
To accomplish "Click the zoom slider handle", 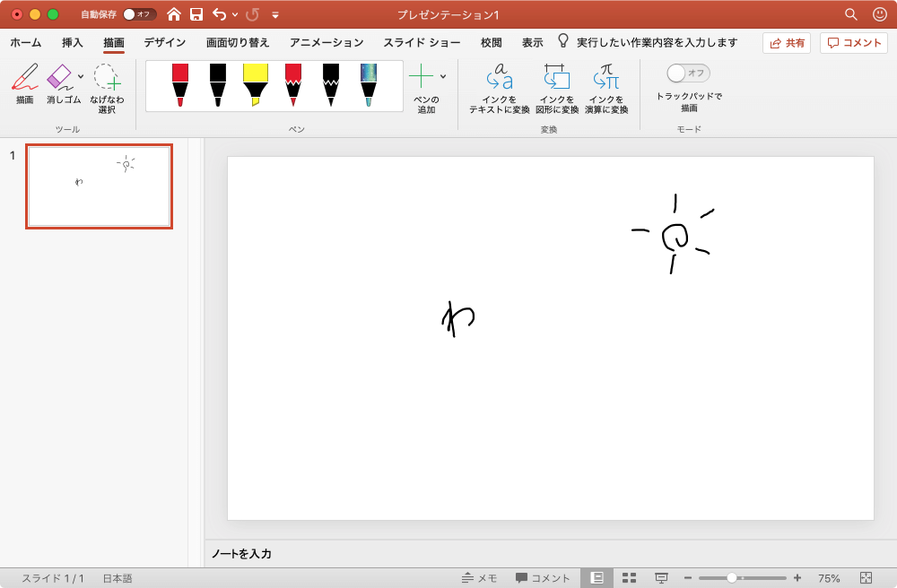I will 732,578.
